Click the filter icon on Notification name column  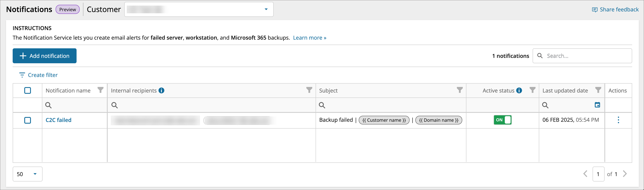click(100, 90)
